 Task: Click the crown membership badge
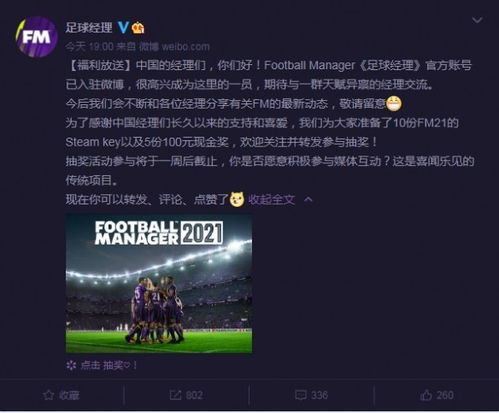coord(138,28)
